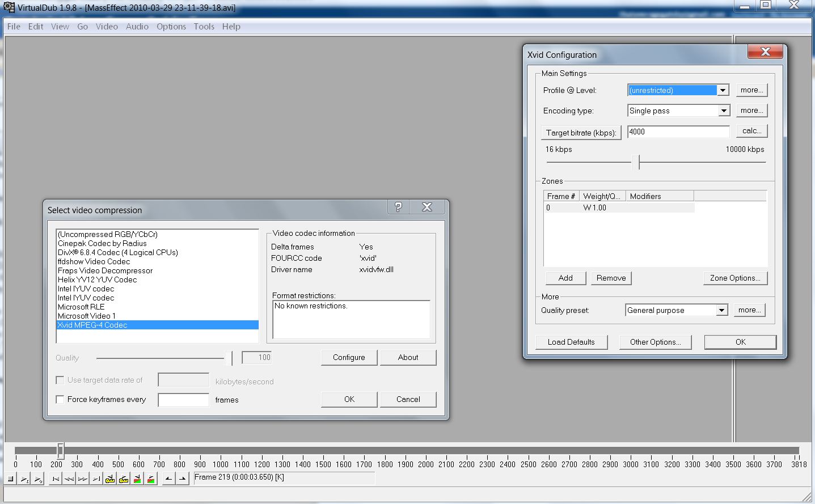The image size is (815, 504).
Task: Go to previous keyframe (key icon)
Action: (x=110, y=479)
